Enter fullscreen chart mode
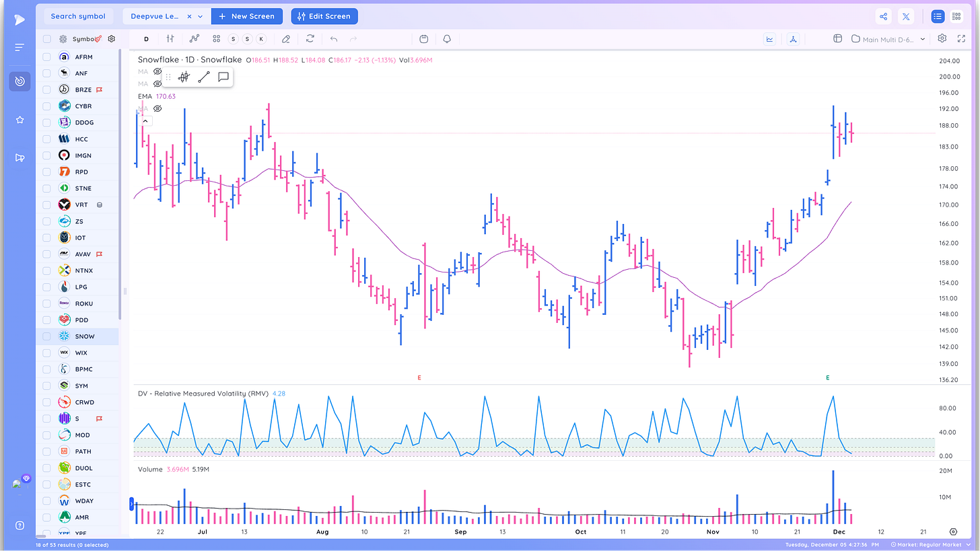This screenshot has width=980, height=551. pyautogui.click(x=963, y=39)
